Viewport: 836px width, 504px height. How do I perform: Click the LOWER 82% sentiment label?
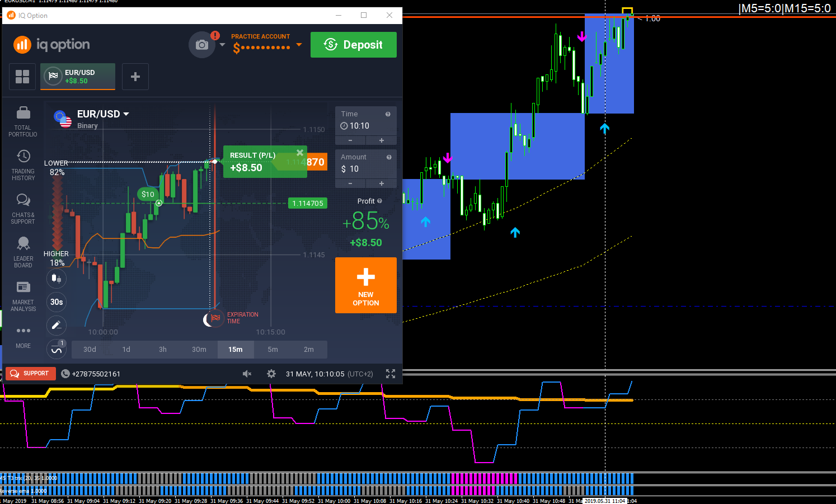[x=57, y=168]
